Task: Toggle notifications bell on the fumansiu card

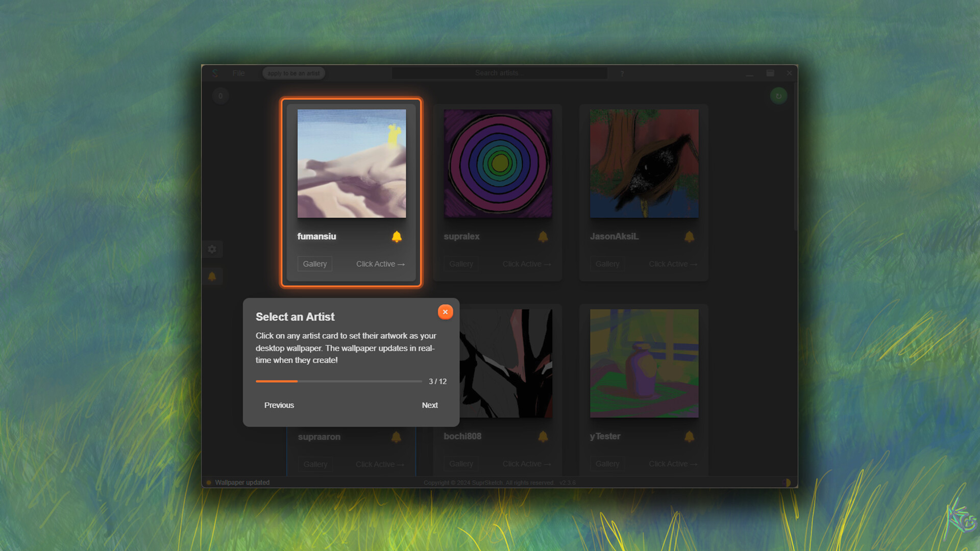Action: coord(397,236)
